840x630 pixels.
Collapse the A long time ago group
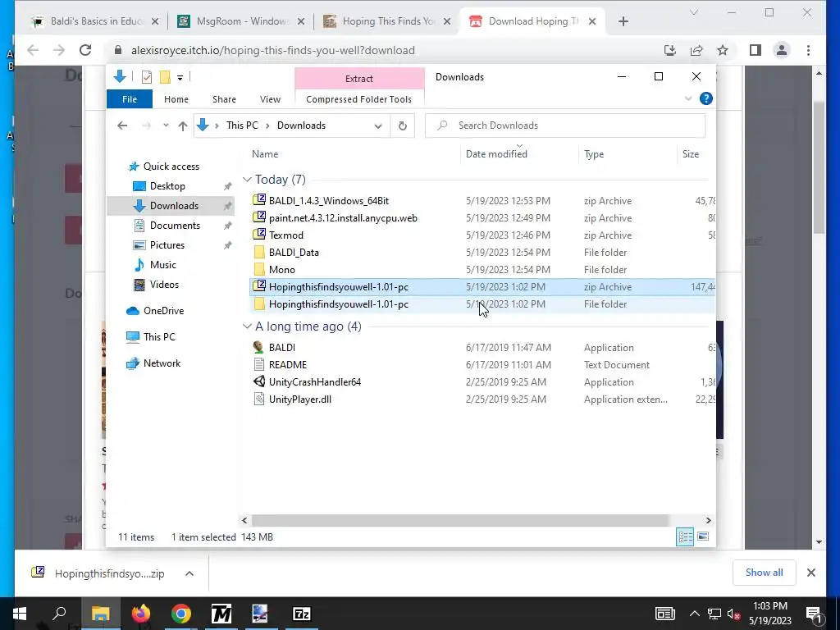247,326
